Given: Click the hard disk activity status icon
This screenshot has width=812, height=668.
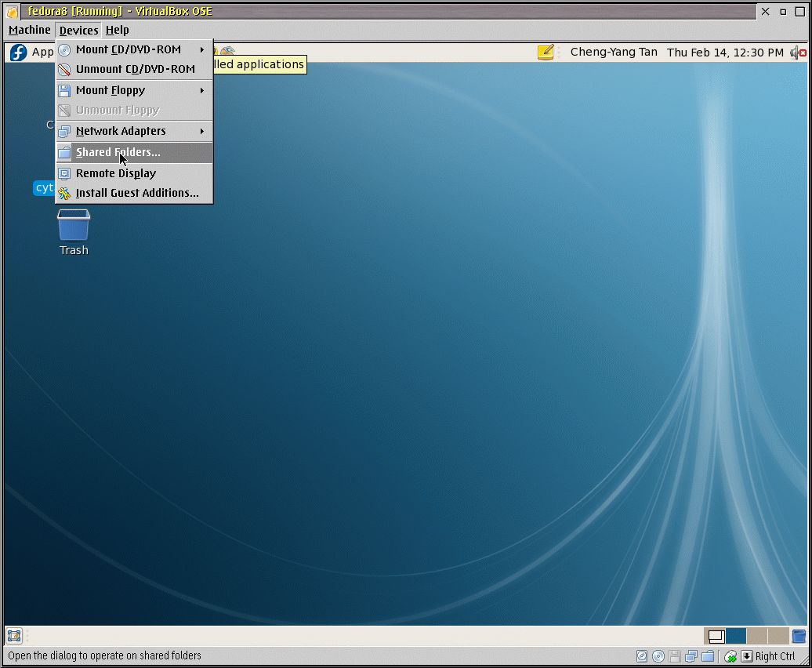Looking at the screenshot, I should point(642,656).
